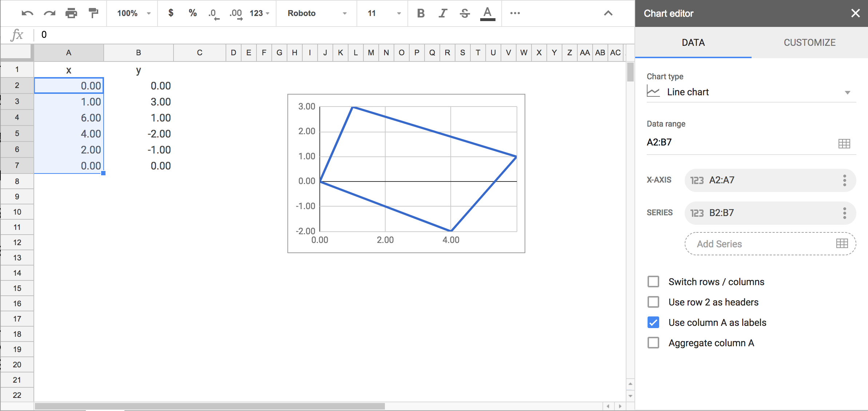
Task: Increase decimal places
Action: click(x=236, y=14)
